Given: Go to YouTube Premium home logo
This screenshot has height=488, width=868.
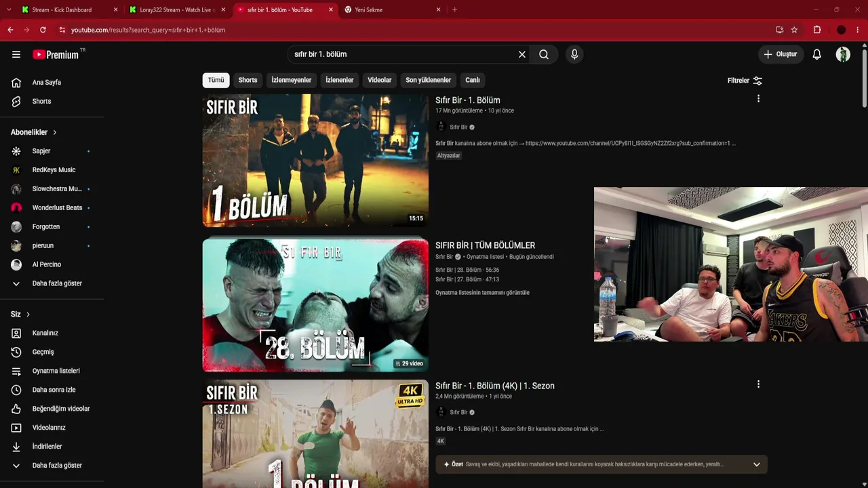Looking at the screenshot, I should coord(56,54).
